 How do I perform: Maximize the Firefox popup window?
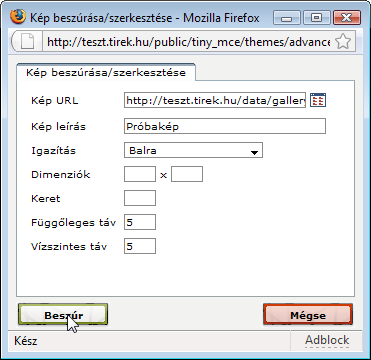point(316,18)
